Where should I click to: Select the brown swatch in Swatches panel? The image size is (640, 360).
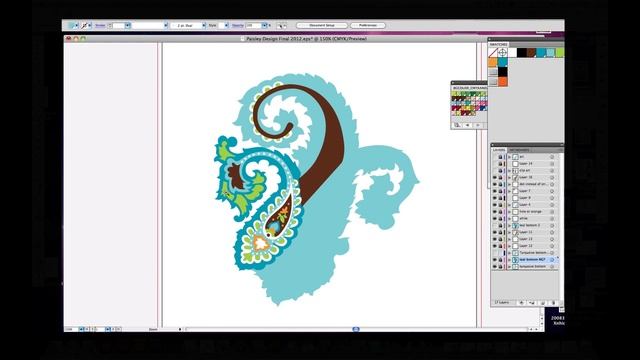(x=531, y=52)
